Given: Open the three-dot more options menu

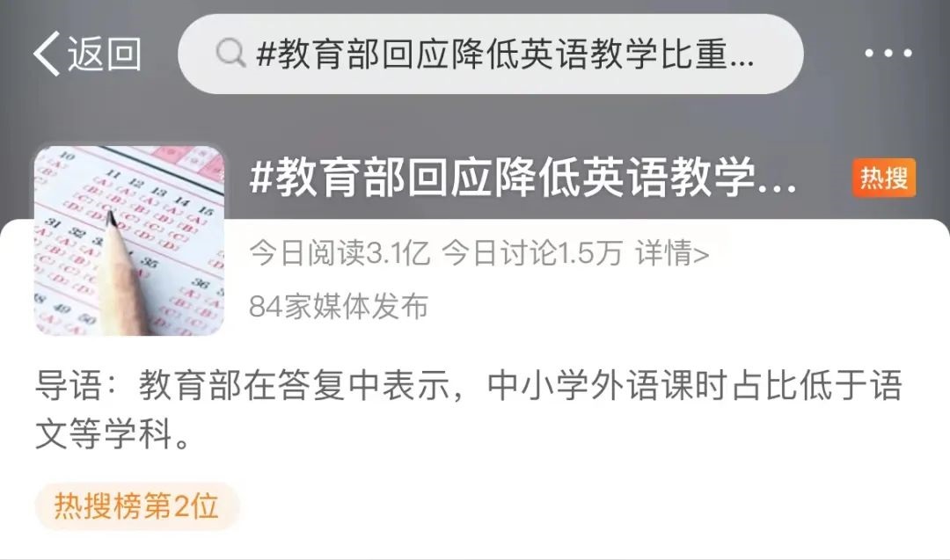Looking at the screenshot, I should click(888, 54).
